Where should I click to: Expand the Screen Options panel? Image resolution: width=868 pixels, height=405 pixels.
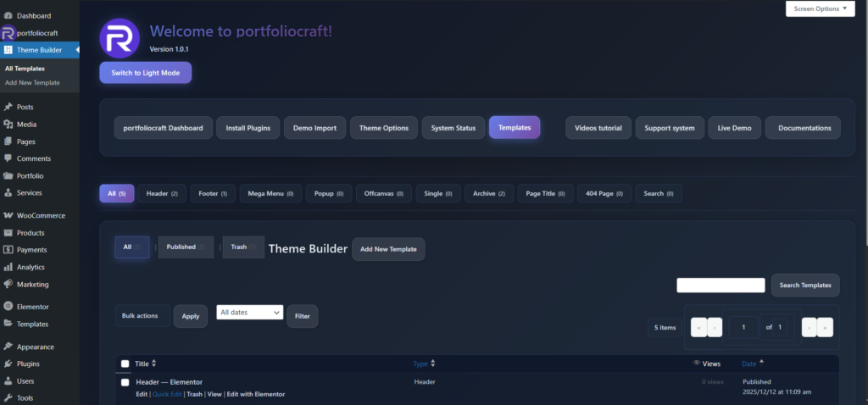tap(819, 8)
